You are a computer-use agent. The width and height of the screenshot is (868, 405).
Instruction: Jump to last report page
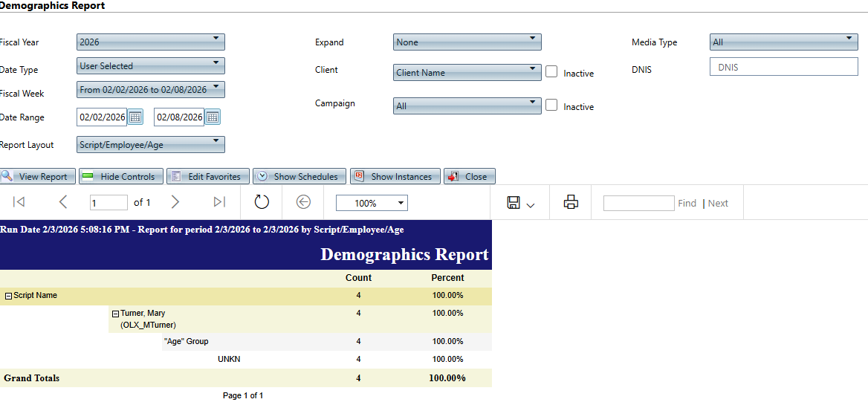coord(219,202)
